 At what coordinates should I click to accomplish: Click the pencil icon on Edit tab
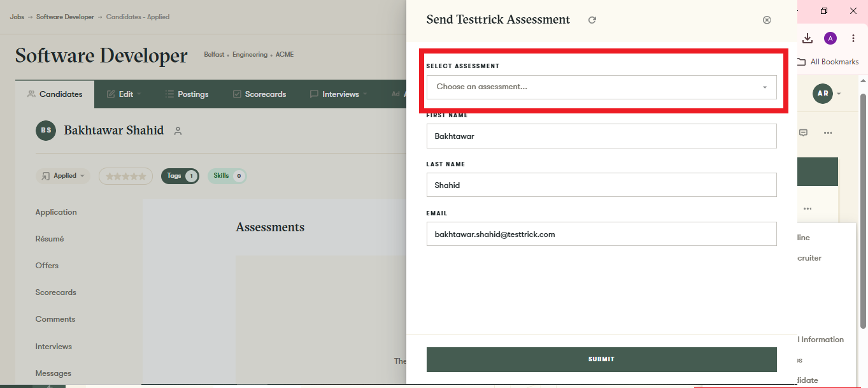(111, 94)
